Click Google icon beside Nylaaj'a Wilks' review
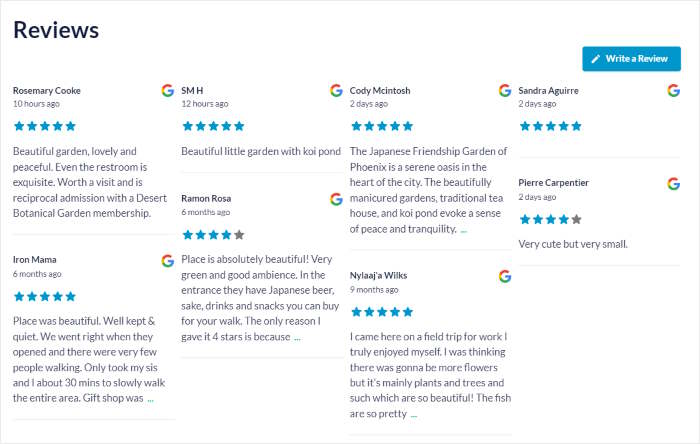Screen dimensions: 700x444 505,276
